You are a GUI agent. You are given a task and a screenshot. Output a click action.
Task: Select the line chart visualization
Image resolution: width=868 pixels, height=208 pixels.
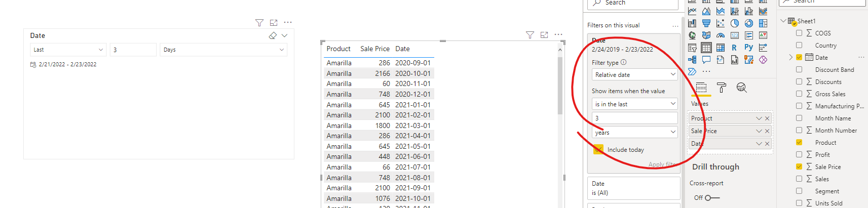click(x=692, y=11)
